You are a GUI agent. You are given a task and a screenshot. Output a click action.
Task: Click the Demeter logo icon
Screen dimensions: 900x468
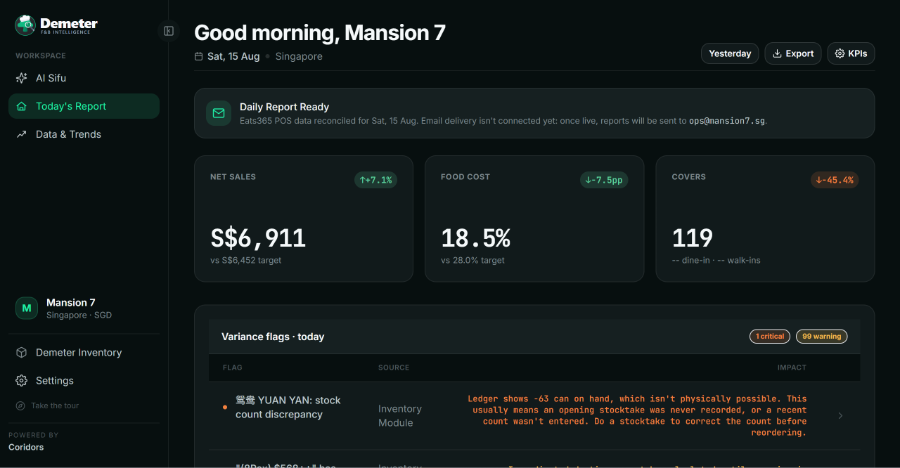click(25, 25)
